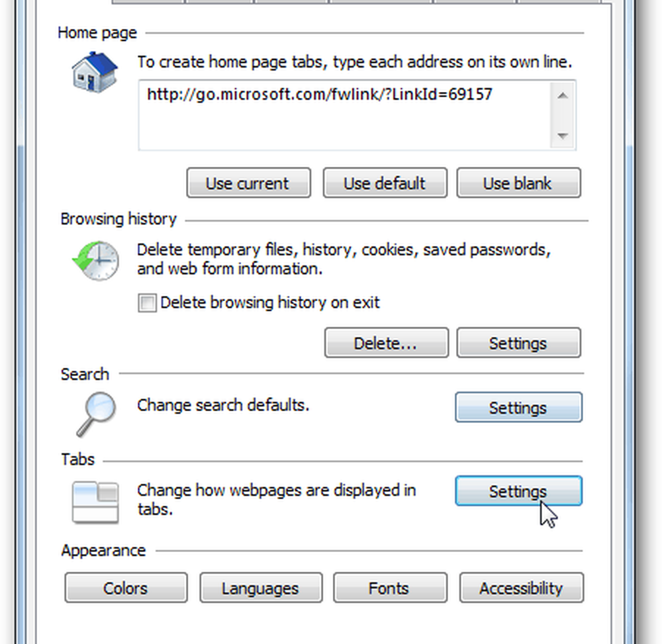662x644 pixels.
Task: Open the Delete... browsing history dialog
Action: click(386, 344)
